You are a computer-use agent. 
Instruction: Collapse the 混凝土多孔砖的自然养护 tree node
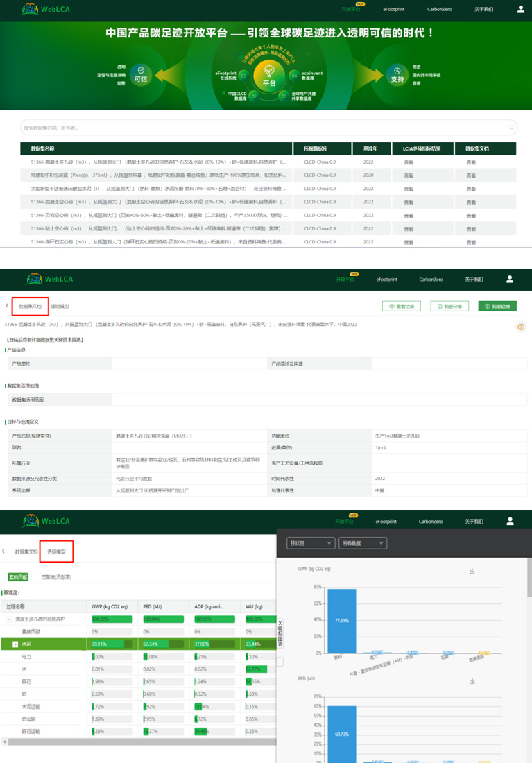tap(9, 619)
